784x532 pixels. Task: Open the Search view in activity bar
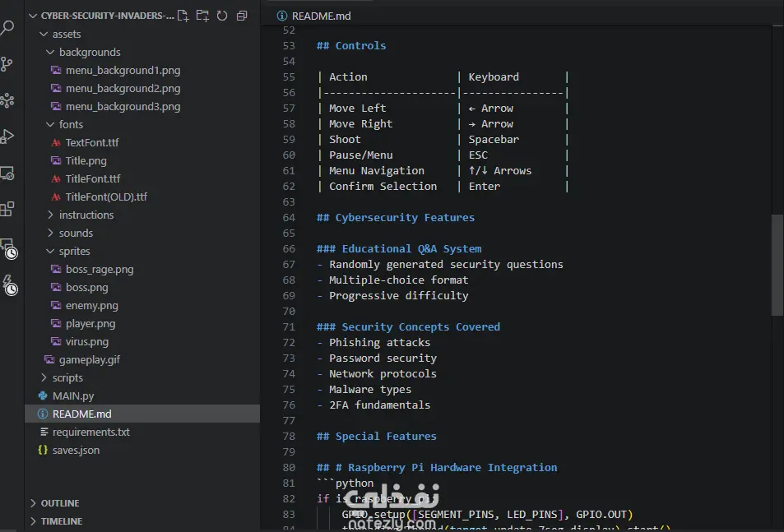tap(7, 27)
